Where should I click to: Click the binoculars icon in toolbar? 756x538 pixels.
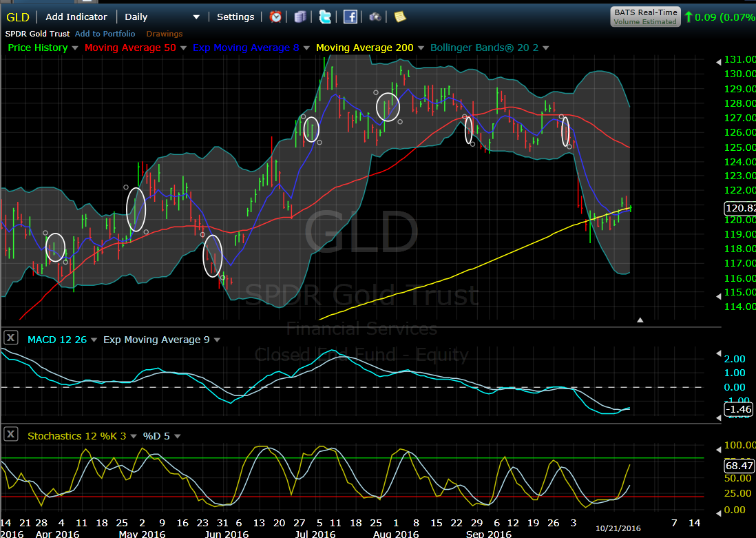pos(375,17)
